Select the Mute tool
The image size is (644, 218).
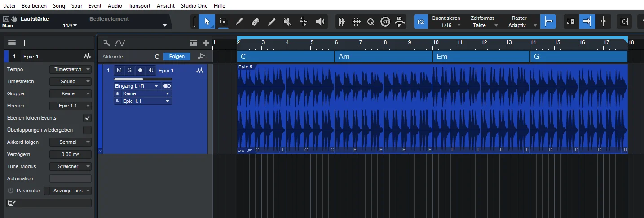(287, 22)
